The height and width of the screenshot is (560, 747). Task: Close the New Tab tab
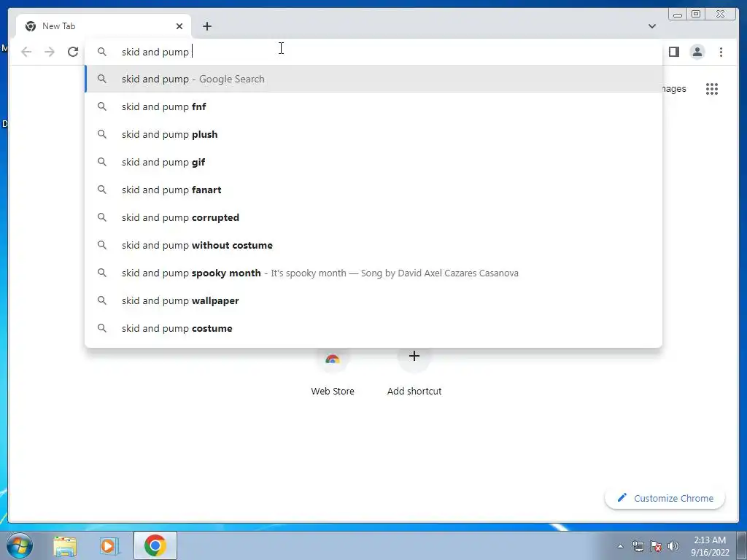coord(179,26)
